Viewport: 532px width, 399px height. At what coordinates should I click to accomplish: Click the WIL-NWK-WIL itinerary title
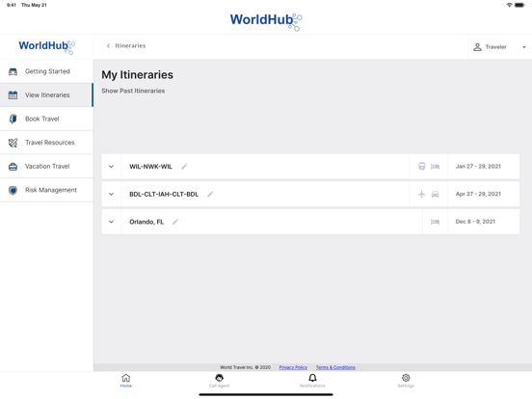click(150, 167)
